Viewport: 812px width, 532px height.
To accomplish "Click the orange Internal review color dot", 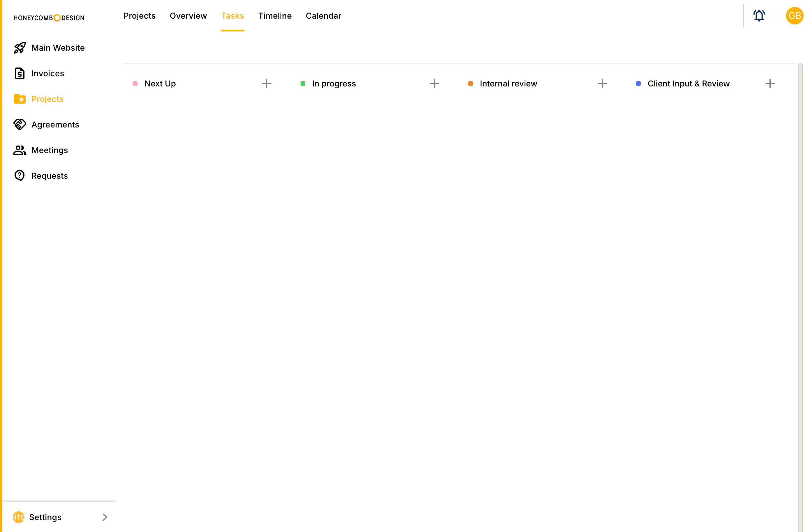I will pos(470,84).
